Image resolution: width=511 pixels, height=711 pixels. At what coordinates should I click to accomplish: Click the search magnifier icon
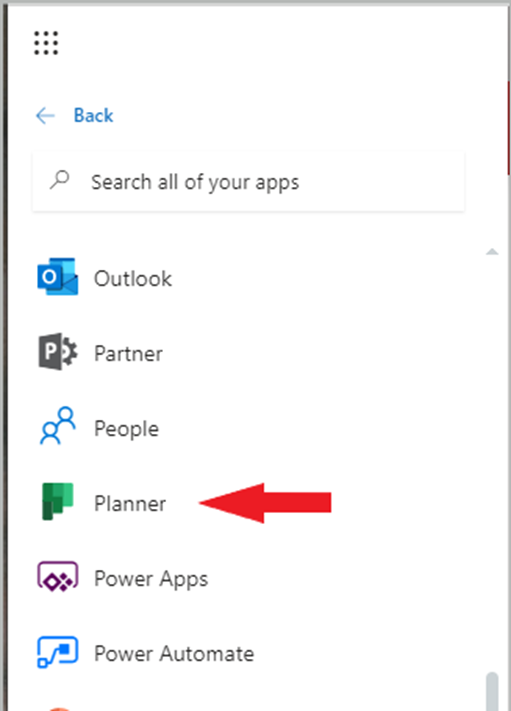coord(59,180)
